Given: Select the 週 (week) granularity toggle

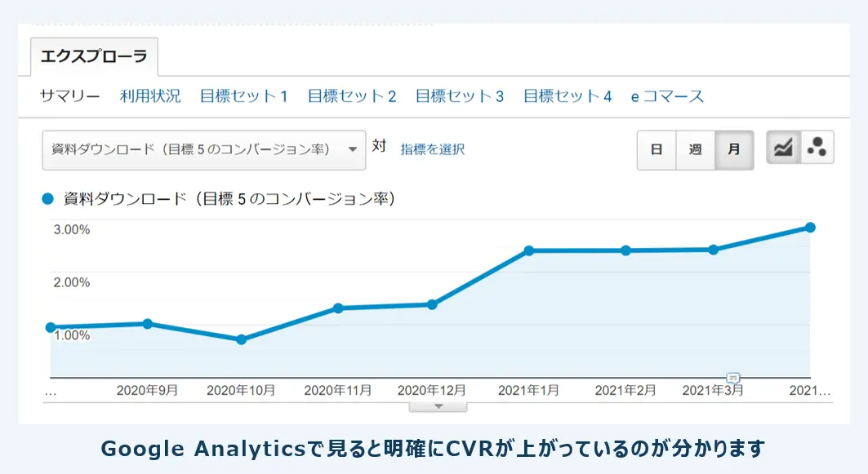Looking at the screenshot, I should 695,149.
